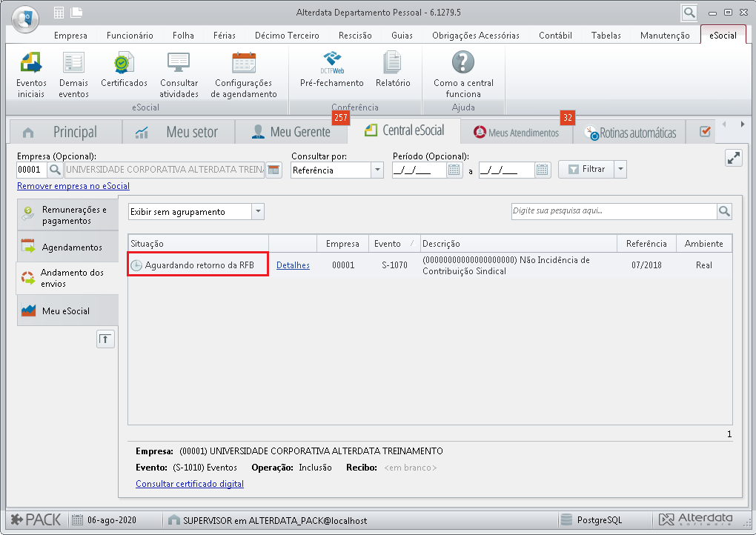Click Remover empresa no eSocial link
The image size is (756, 535).
pos(73,186)
